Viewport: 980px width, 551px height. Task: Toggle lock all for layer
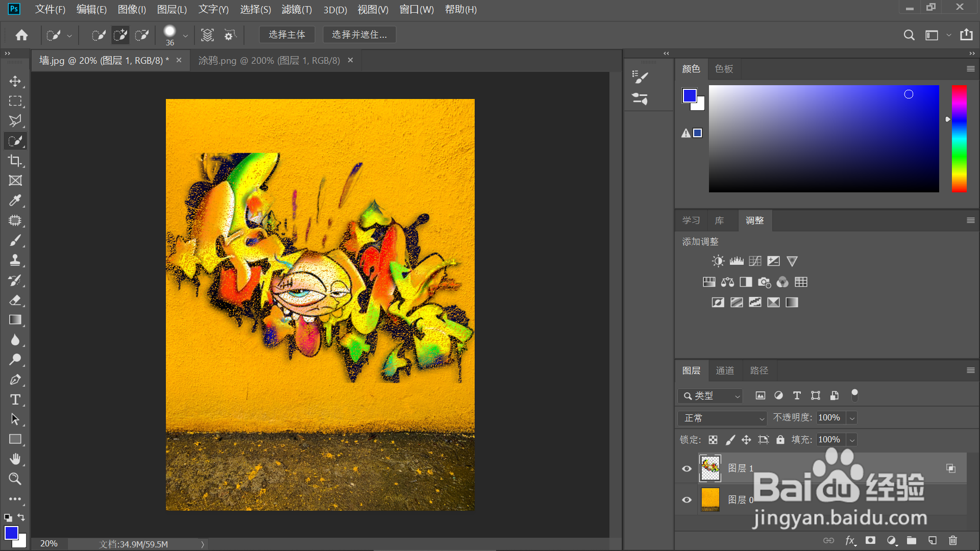tap(780, 440)
